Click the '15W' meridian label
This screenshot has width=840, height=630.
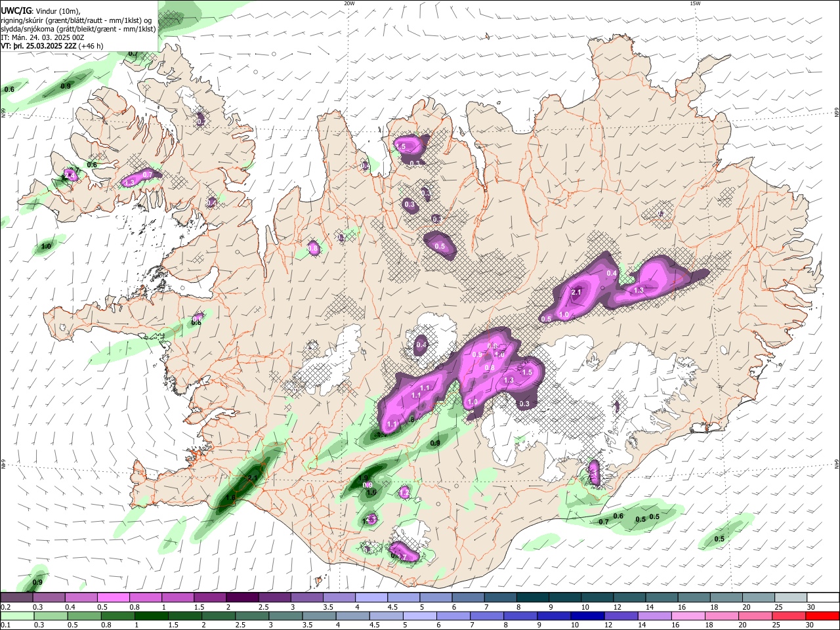point(694,3)
